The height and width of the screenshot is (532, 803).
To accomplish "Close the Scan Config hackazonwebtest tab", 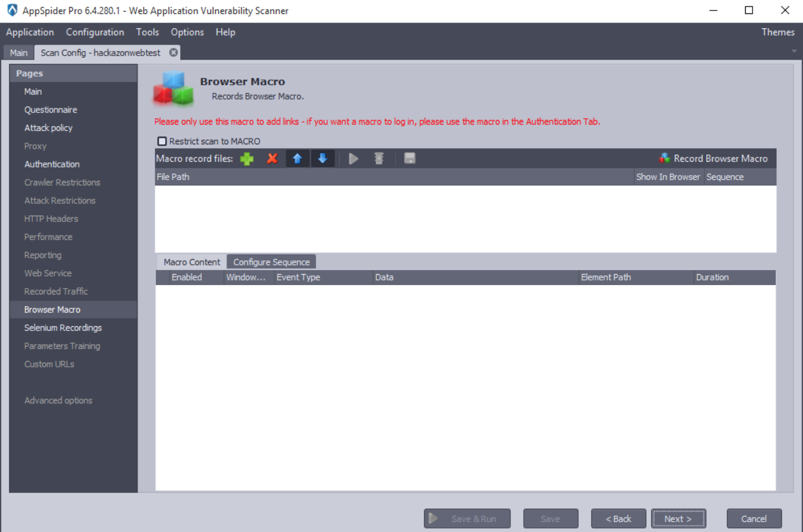I will click(173, 52).
